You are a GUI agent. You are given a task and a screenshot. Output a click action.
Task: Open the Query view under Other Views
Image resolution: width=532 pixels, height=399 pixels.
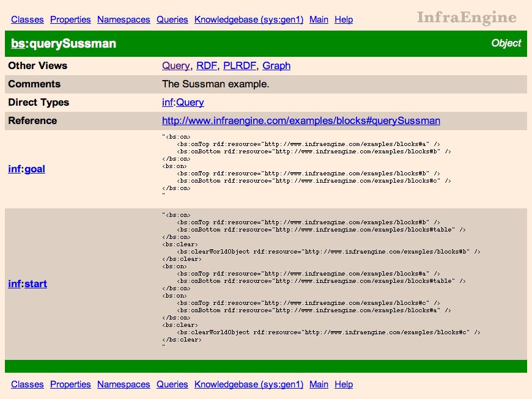pos(175,66)
